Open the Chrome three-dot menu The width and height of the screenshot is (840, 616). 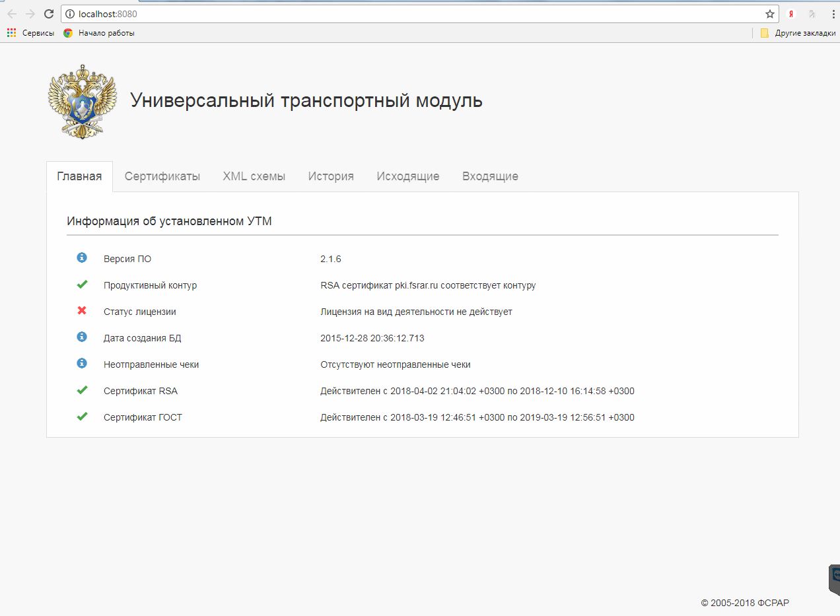tap(833, 14)
